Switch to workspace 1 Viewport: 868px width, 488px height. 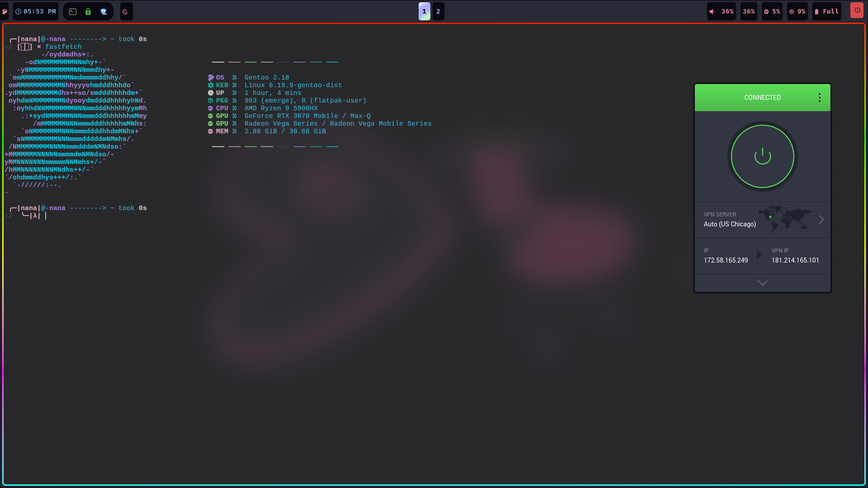[x=424, y=12]
